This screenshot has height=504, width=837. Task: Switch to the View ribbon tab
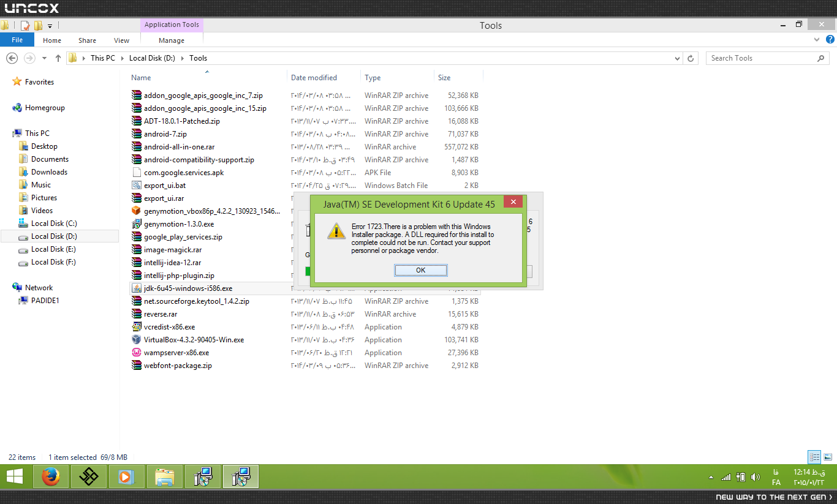(121, 40)
